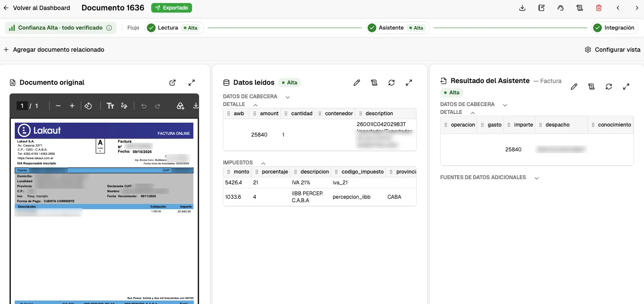Click the 1033.6 monto cell
Viewport: 644px width, 304px height.
237,197
